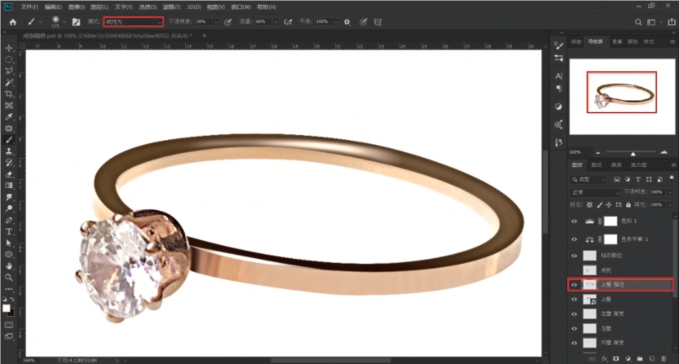
Task: Select the Zoom tool in toolbox
Action: tap(9, 277)
